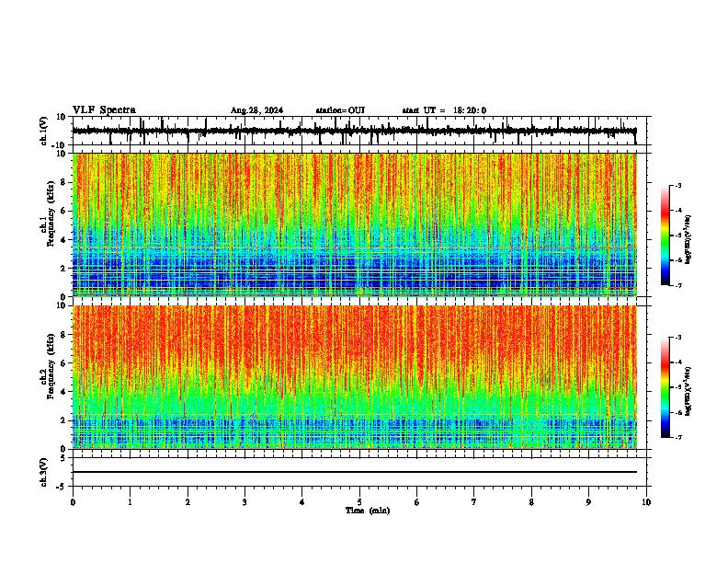Click time axis tick label "1"
Viewport: 728px width, 563px height.
click(x=130, y=502)
